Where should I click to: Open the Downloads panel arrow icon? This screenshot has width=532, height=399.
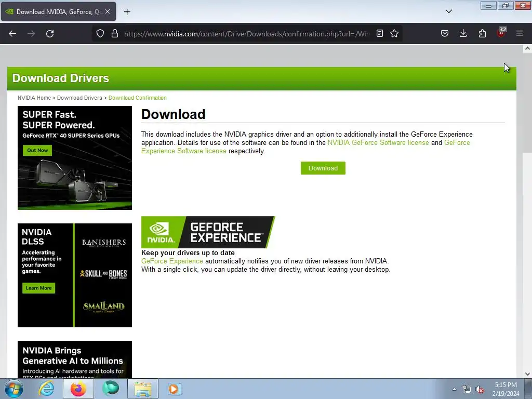pyautogui.click(x=463, y=33)
